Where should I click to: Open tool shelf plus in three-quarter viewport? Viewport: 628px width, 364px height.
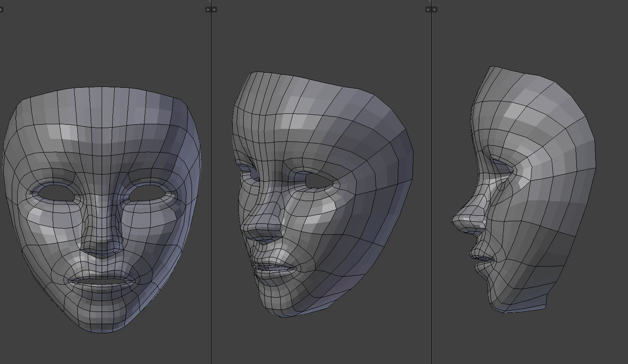(x=214, y=9)
